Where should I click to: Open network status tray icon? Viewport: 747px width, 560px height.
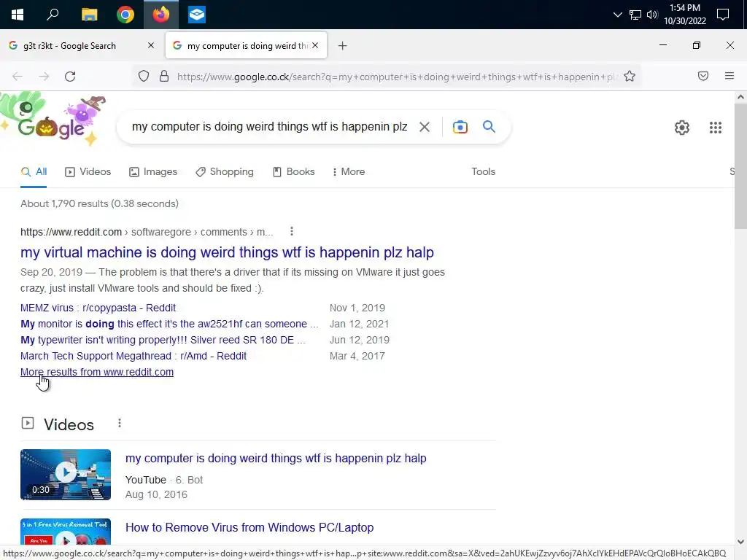(x=635, y=15)
